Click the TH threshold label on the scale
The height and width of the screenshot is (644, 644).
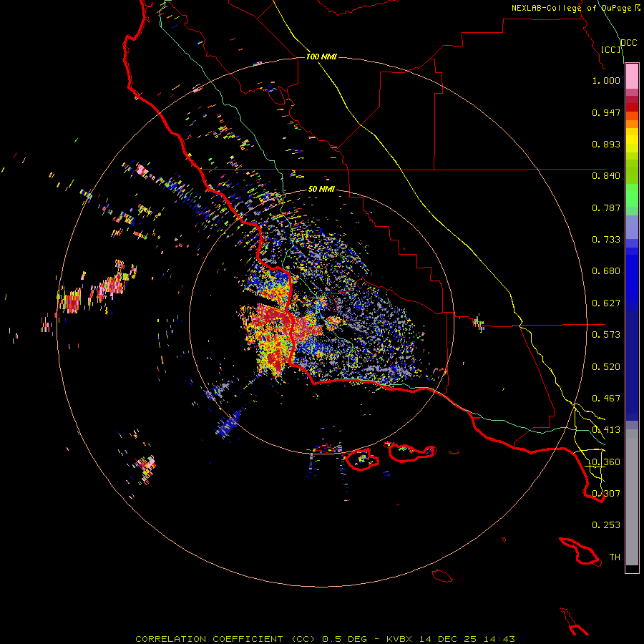tap(615, 557)
